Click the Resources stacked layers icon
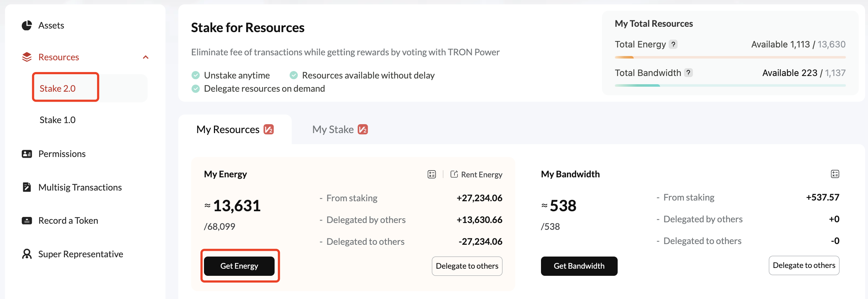Image resolution: width=868 pixels, height=299 pixels. [x=27, y=57]
